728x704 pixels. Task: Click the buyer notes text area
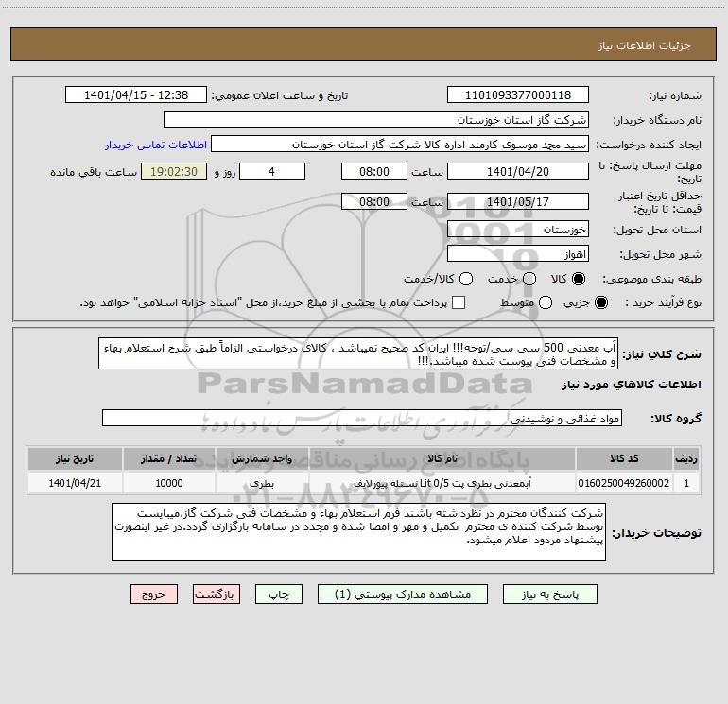coord(358,532)
